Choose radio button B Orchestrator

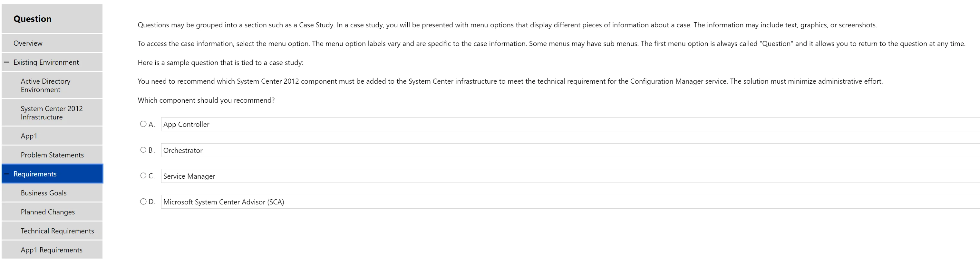tap(143, 150)
